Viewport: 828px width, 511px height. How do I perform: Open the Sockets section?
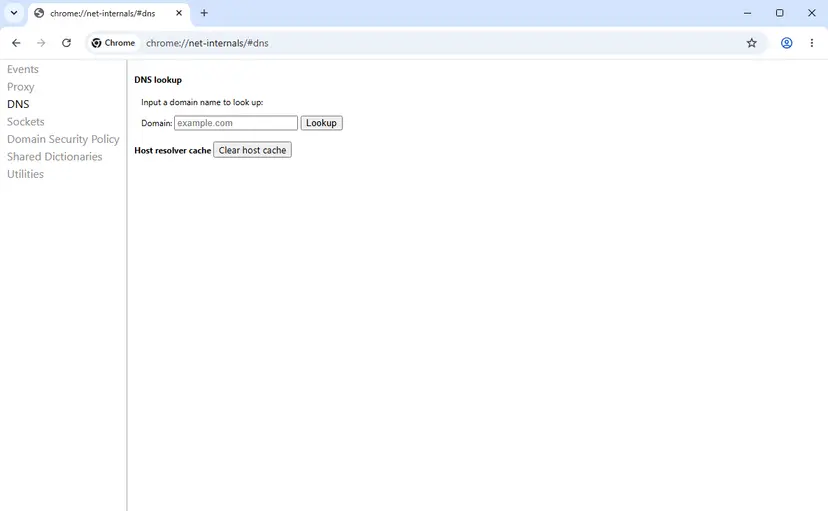tap(26, 121)
